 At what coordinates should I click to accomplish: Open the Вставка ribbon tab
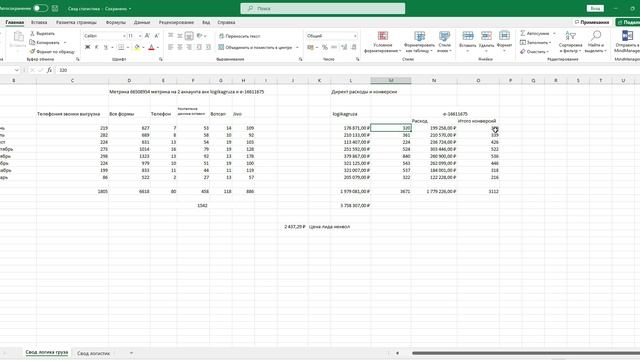(x=39, y=22)
